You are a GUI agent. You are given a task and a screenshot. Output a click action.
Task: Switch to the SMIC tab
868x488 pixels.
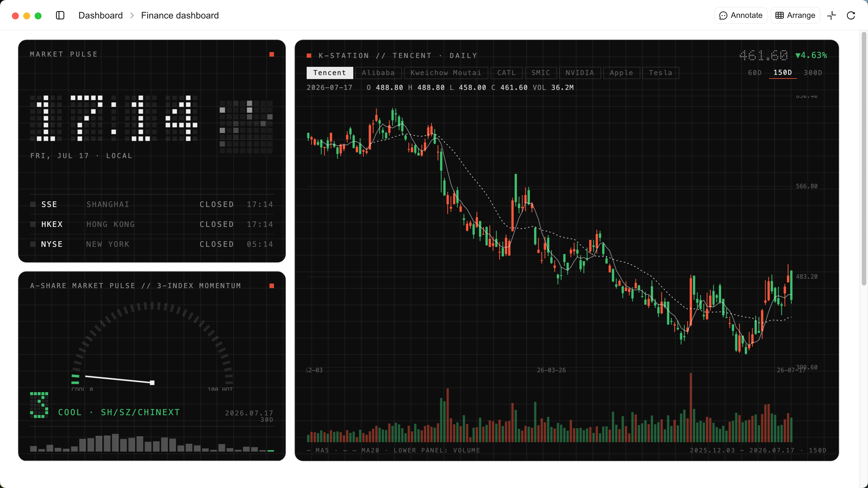click(x=541, y=73)
